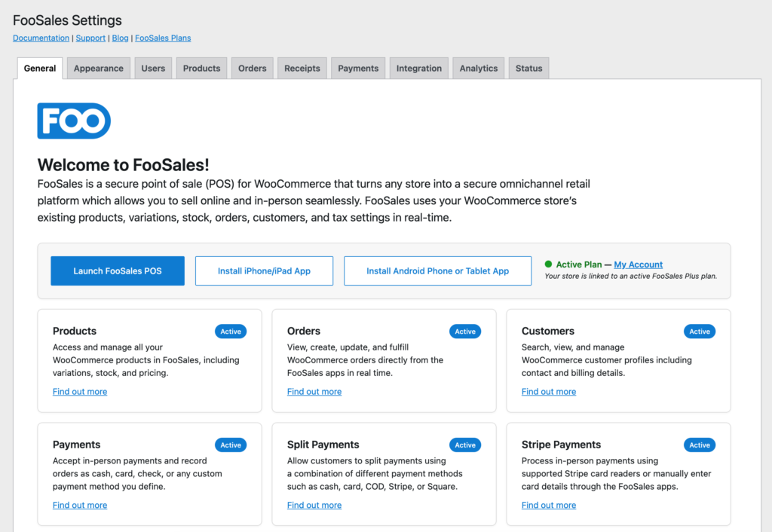Click the FOO logo image
Image resolution: width=772 pixels, height=532 pixels.
click(x=74, y=121)
